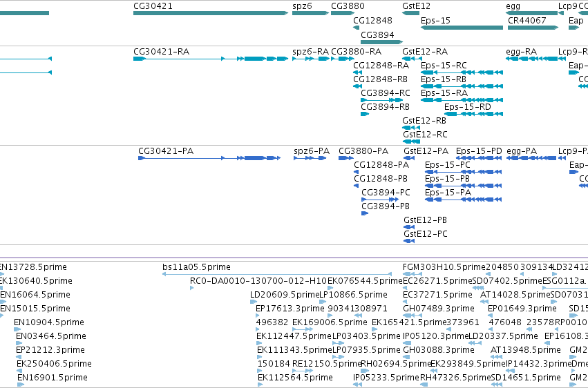Select the EP21212.3prime EST label
The width and height of the screenshot is (588, 388).
point(50,350)
